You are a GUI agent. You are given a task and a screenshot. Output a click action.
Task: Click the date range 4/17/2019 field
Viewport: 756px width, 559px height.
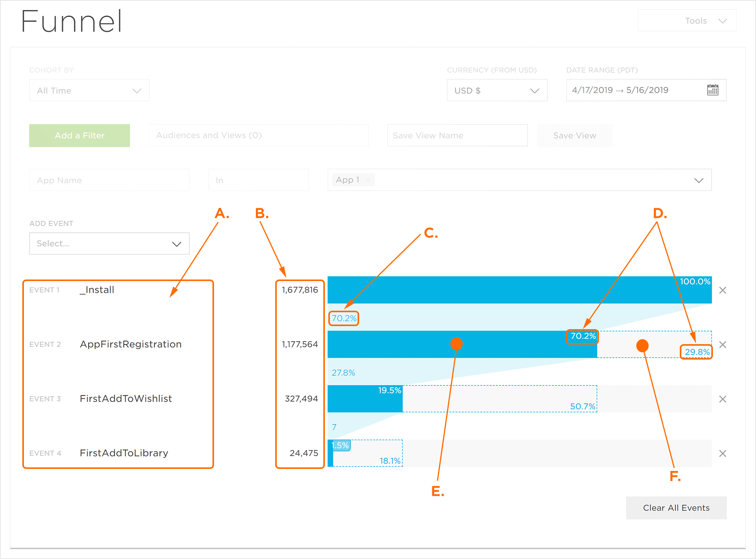click(x=620, y=90)
